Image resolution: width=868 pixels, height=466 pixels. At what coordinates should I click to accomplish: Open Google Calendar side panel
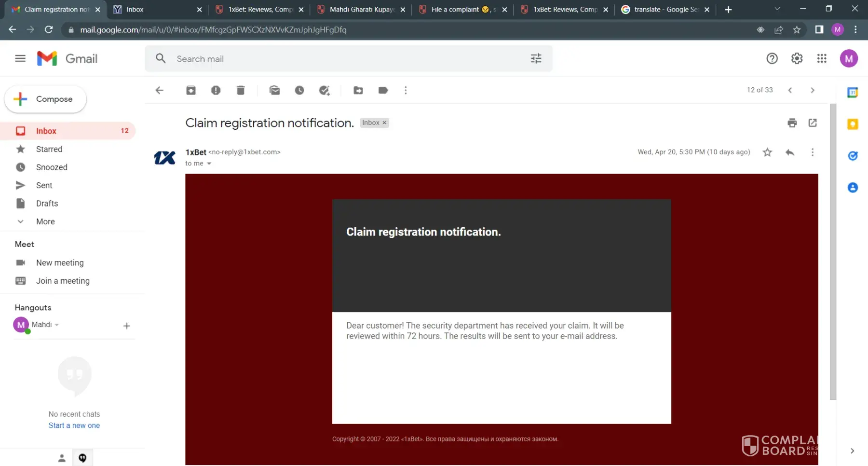(x=853, y=93)
